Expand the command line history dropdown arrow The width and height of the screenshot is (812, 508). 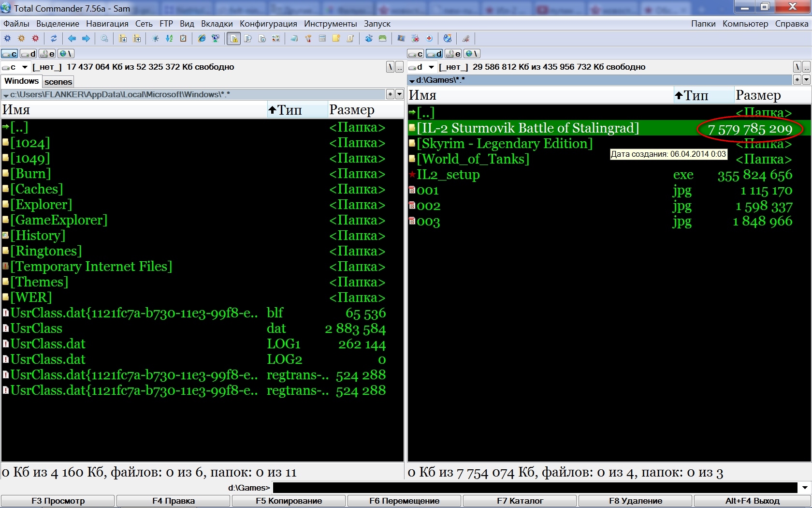pos(805,488)
